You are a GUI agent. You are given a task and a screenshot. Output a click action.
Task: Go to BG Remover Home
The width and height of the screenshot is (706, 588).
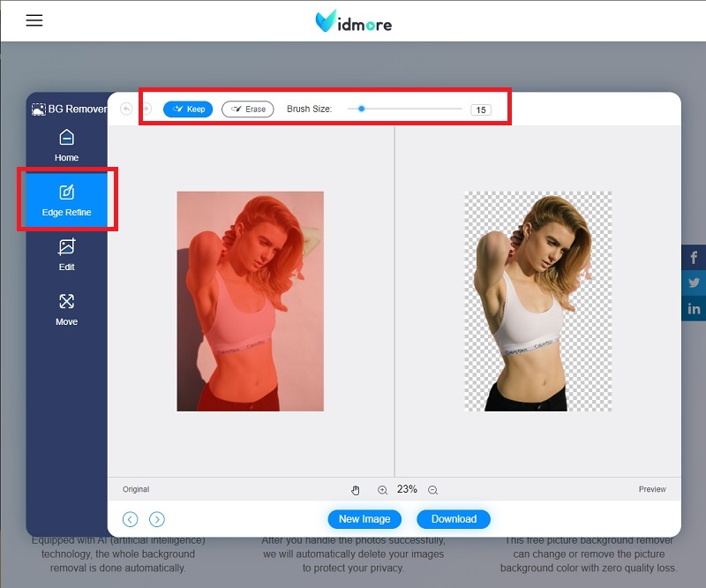coord(67,146)
